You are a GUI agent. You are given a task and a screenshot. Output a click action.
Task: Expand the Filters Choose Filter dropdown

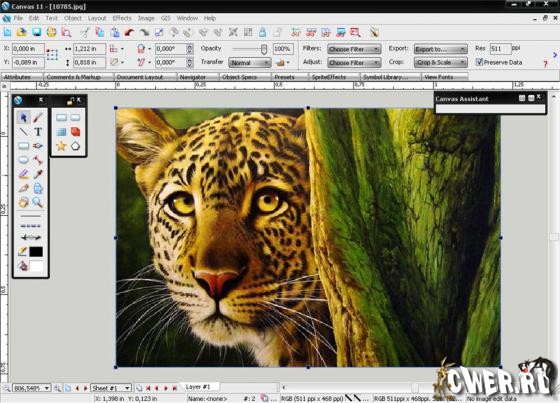354,49
